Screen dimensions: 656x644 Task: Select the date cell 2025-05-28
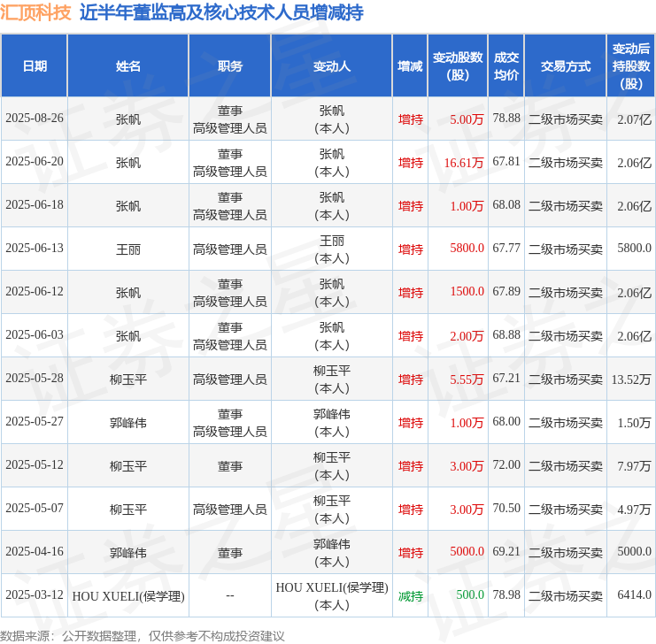(x=35, y=379)
